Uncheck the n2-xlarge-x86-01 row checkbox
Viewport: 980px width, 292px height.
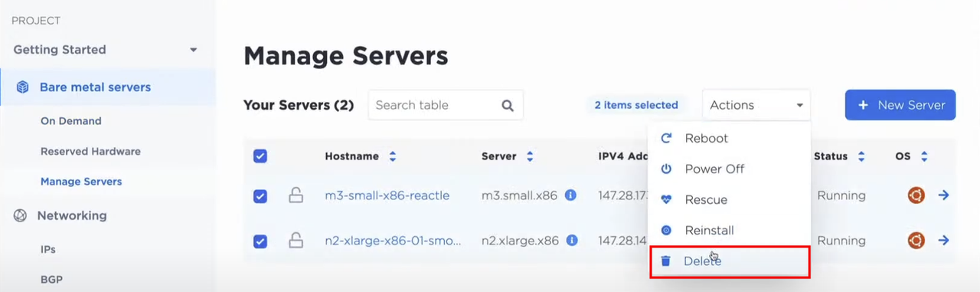coord(260,241)
